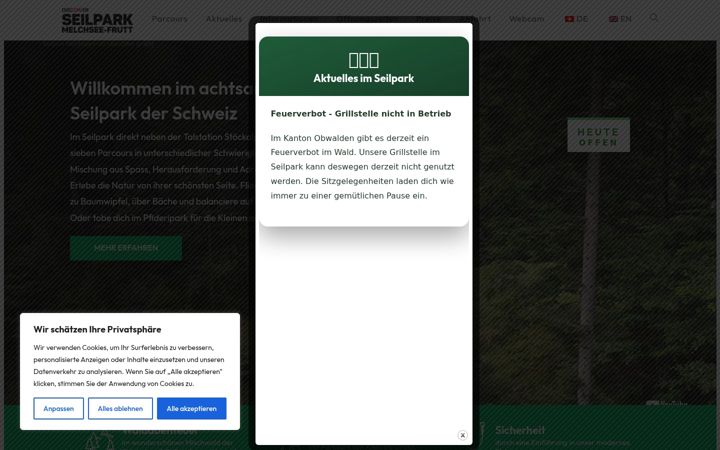Open the Aktuelles menu item

pyautogui.click(x=224, y=19)
